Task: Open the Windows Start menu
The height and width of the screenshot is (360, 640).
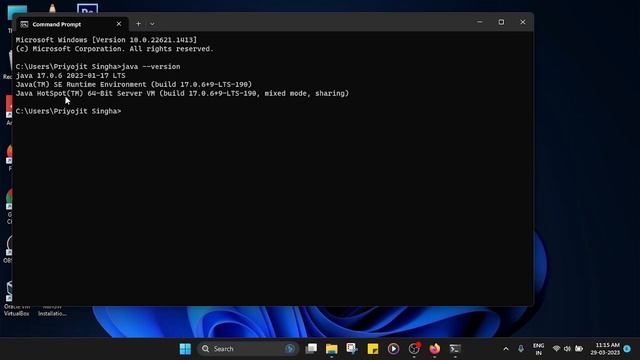Action: (x=185, y=349)
